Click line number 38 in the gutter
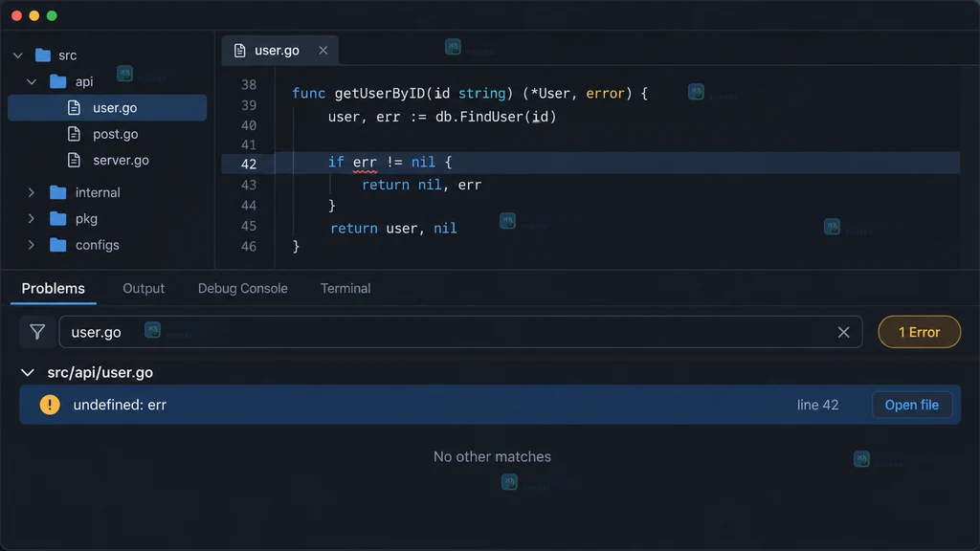 click(249, 84)
